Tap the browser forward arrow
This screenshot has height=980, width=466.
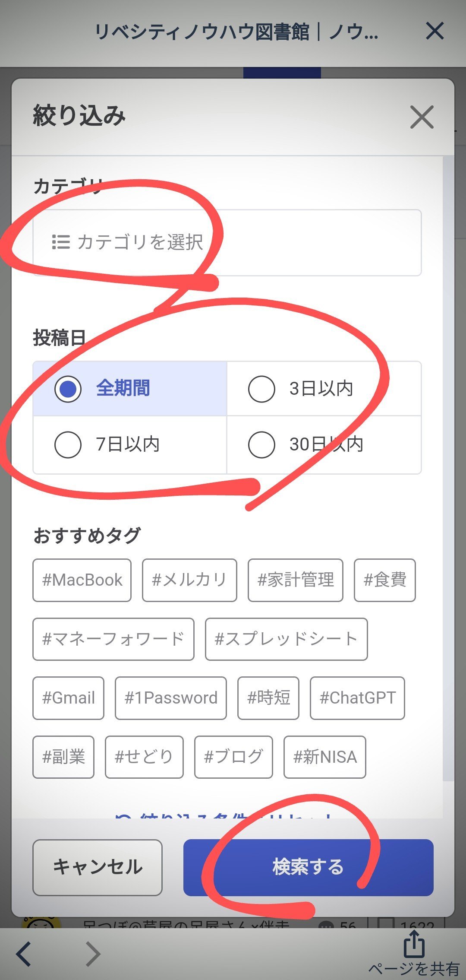92,954
